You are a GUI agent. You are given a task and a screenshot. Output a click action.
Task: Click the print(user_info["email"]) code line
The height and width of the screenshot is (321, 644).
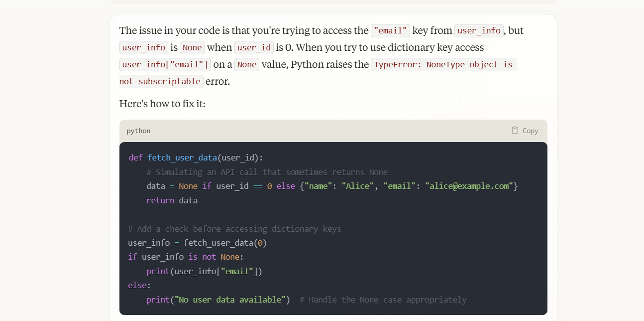pos(204,271)
